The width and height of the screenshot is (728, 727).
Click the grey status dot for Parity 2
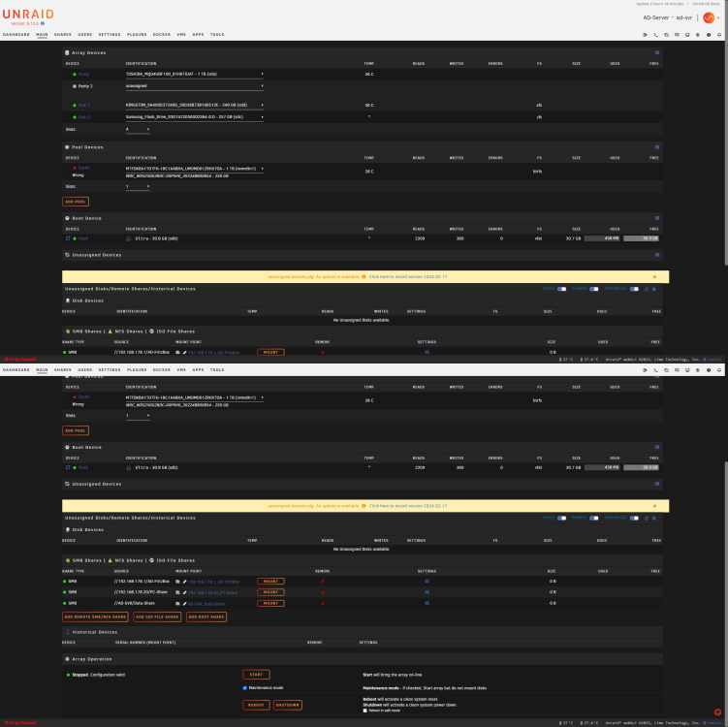pos(75,86)
